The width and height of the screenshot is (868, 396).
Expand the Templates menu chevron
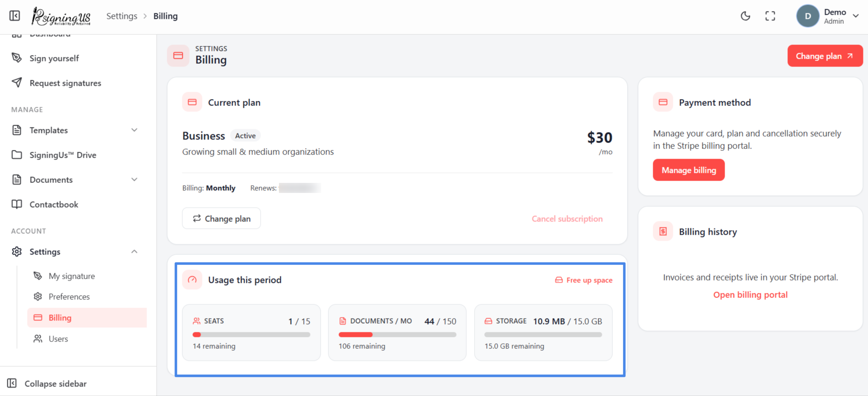pyautogui.click(x=134, y=130)
